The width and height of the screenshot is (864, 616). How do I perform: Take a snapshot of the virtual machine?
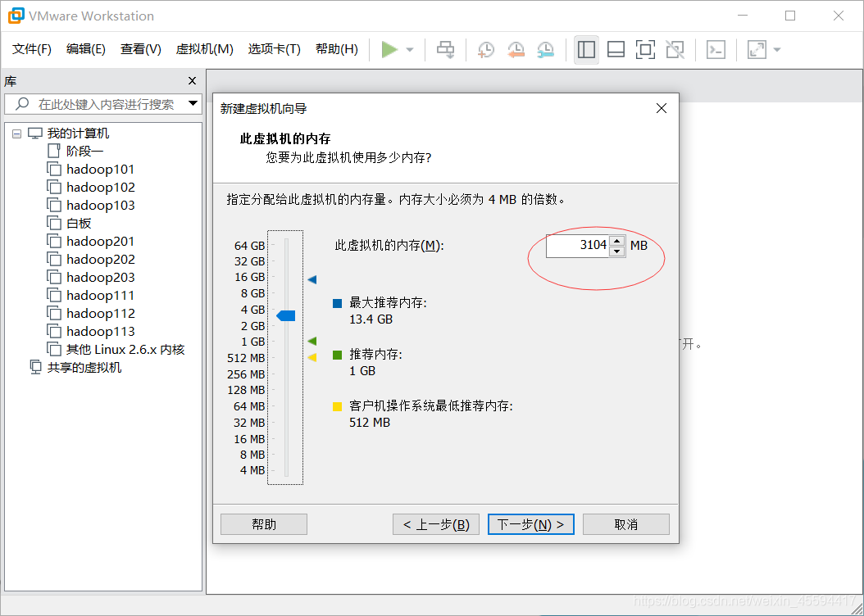485,49
